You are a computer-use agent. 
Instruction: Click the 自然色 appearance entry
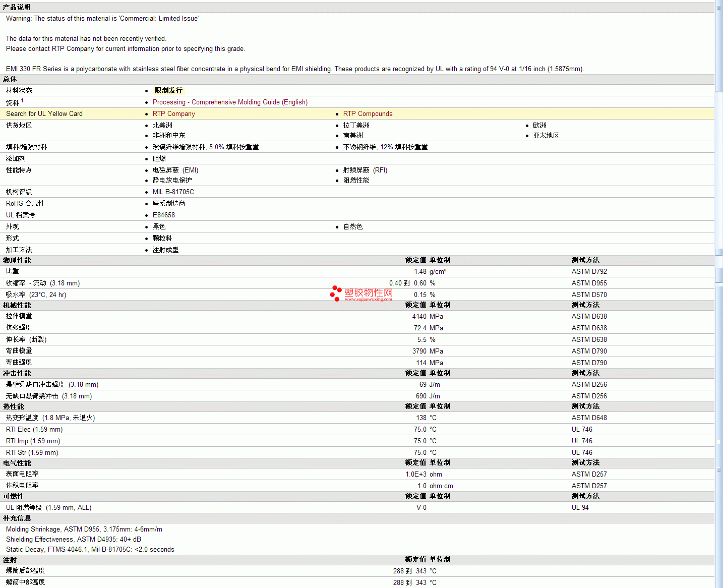(x=353, y=226)
